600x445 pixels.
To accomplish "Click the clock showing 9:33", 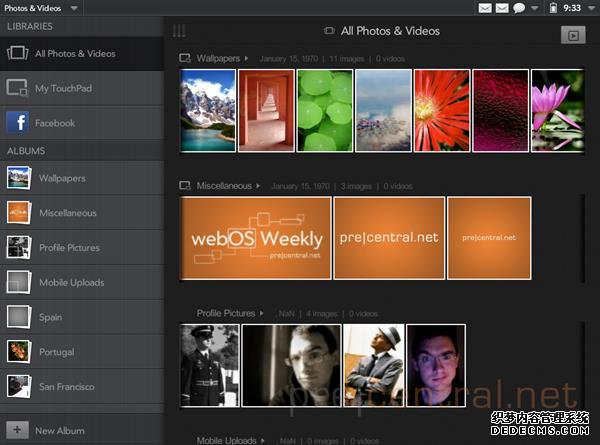I will pyautogui.click(x=572, y=8).
